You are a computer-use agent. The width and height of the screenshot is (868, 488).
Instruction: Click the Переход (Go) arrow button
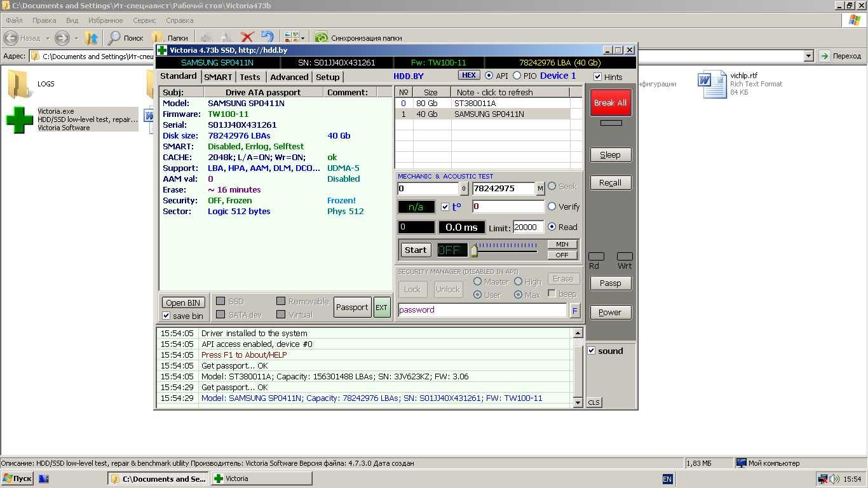click(x=840, y=56)
